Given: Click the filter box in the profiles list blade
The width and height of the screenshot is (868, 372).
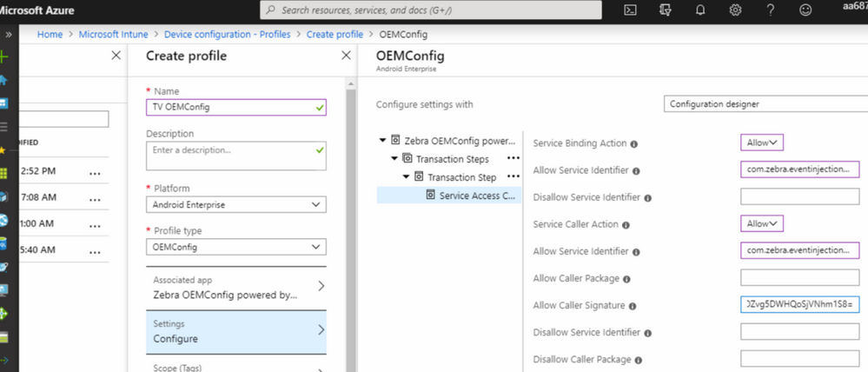Looking at the screenshot, I should point(64,119).
